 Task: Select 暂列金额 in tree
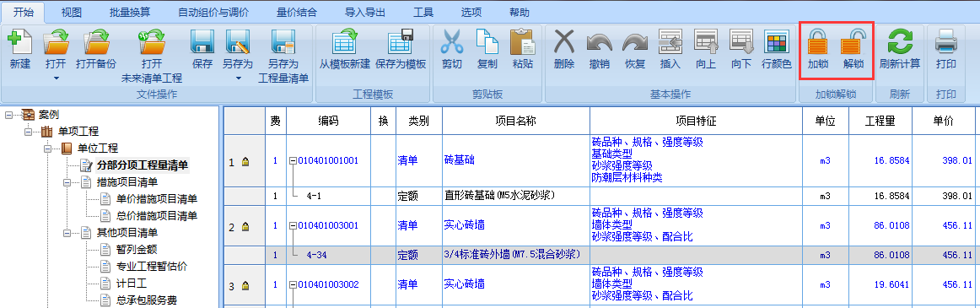coord(137,250)
